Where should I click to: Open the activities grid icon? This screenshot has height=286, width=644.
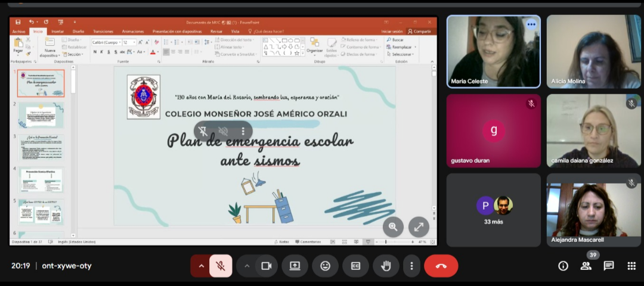pyautogui.click(x=631, y=266)
